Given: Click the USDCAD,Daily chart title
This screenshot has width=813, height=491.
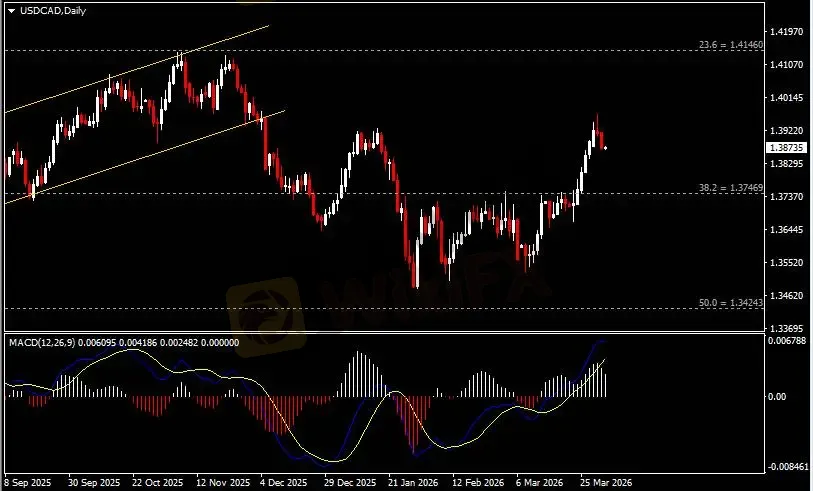Looking at the screenshot, I should [x=53, y=10].
